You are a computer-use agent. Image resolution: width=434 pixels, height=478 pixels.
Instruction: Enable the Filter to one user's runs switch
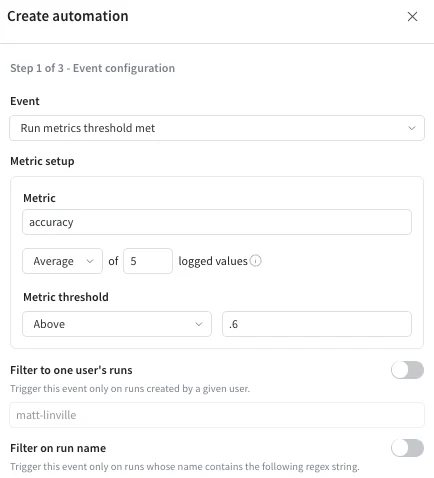coord(407,370)
